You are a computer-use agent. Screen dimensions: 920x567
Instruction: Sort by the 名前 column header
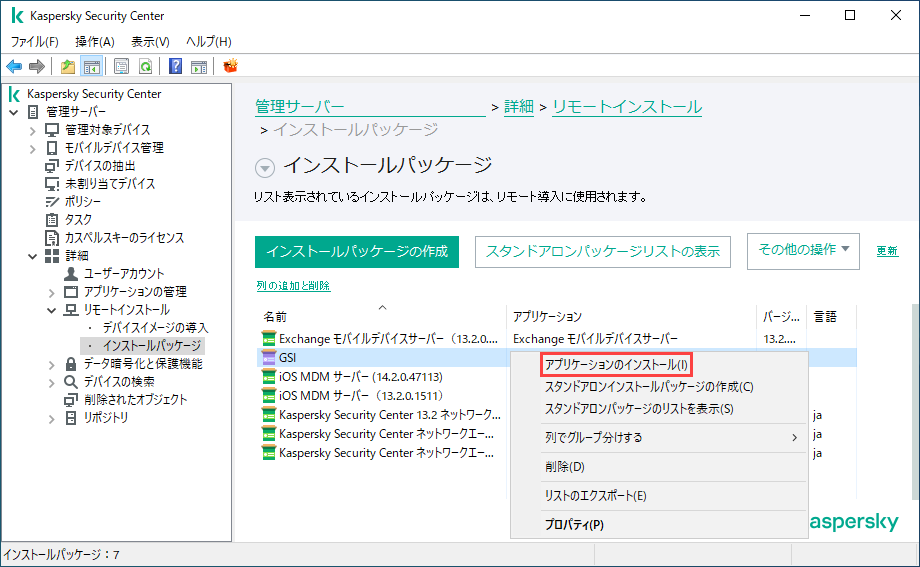coord(381,317)
